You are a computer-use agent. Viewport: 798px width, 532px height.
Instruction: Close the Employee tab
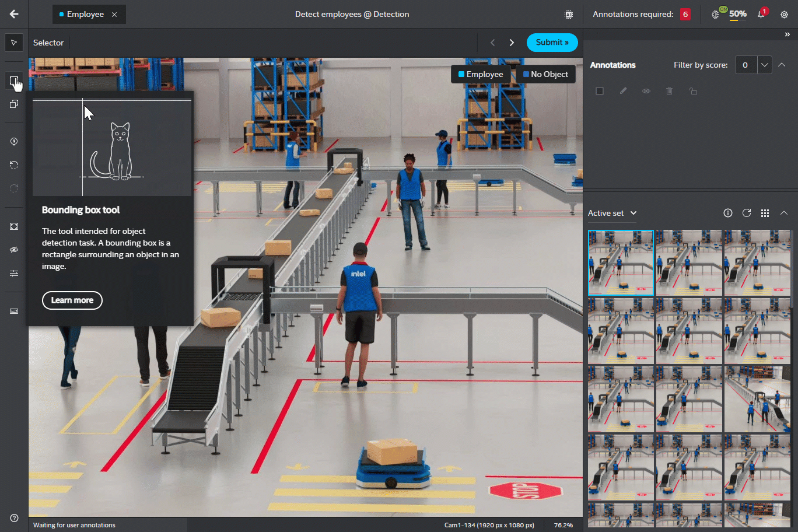(x=114, y=15)
